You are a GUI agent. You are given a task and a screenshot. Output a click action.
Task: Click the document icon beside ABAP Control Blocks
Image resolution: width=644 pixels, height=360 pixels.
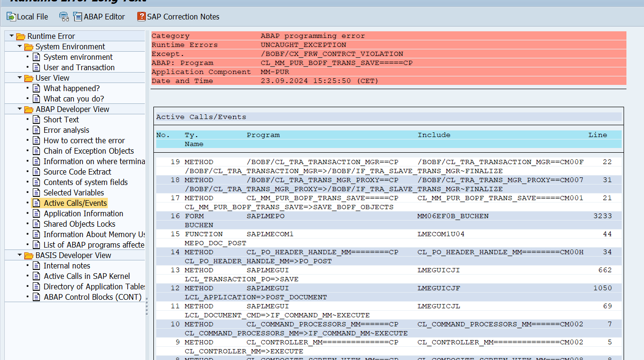[37, 297]
